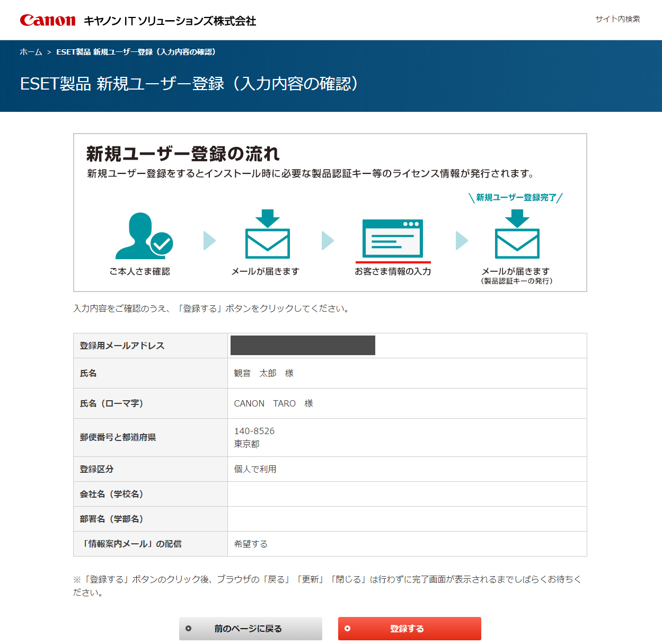Click the 新規ユーザー登録の流れ heading

pos(183,154)
